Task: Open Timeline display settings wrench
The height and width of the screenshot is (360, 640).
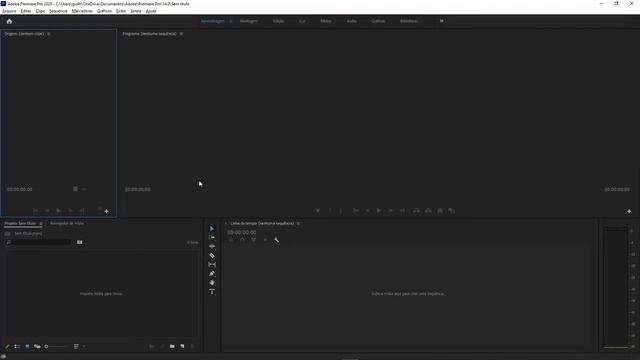Action: [276, 240]
